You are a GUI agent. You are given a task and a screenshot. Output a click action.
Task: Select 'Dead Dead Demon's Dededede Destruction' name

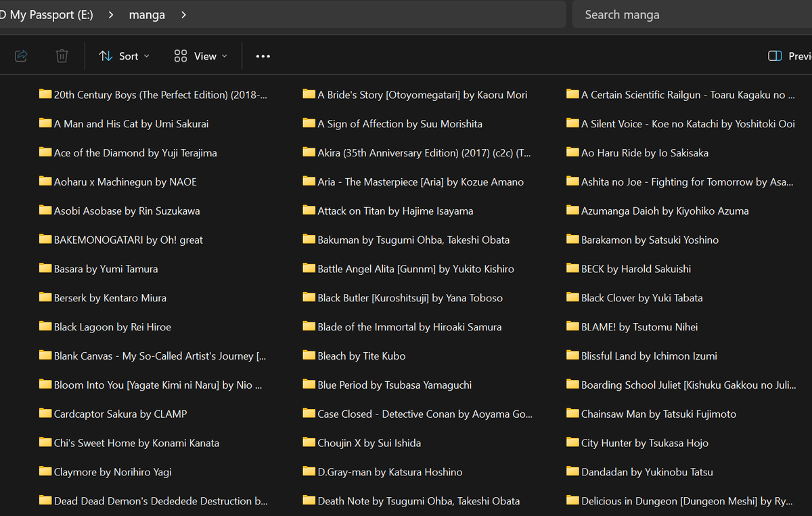tap(161, 502)
